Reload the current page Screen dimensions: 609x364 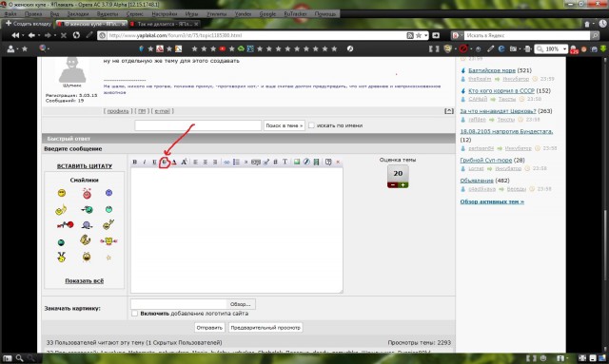pyautogui.click(x=76, y=35)
